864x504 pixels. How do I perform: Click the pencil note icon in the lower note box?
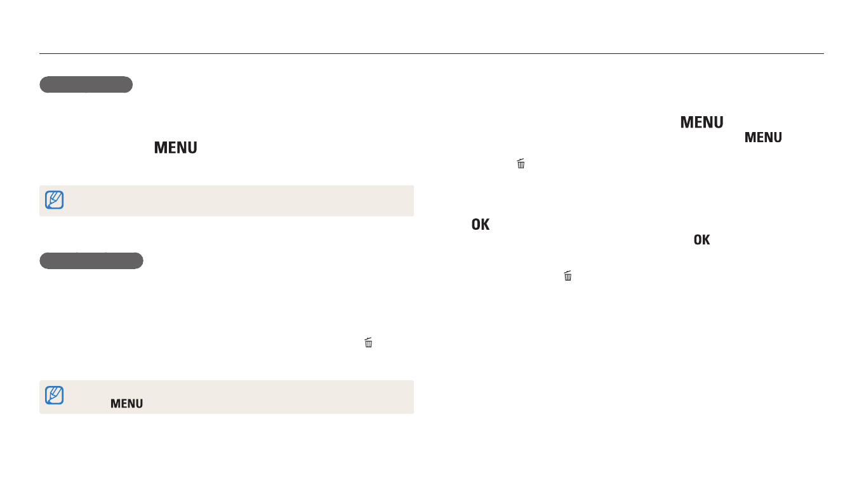coord(55,396)
